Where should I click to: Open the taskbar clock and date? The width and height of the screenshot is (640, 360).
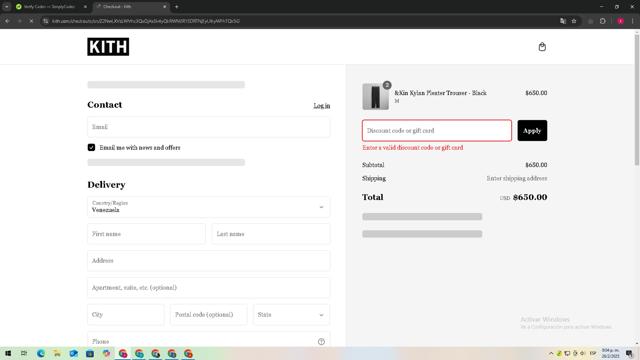click(611, 353)
